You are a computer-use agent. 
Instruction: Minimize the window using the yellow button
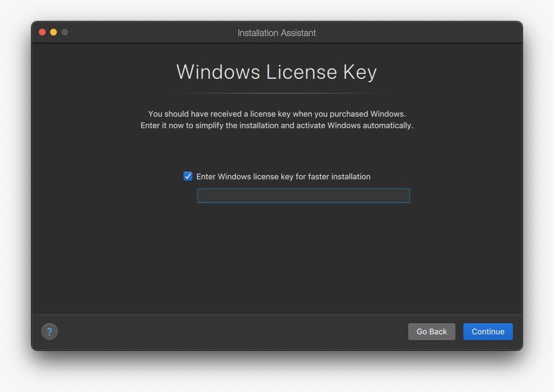(53, 32)
